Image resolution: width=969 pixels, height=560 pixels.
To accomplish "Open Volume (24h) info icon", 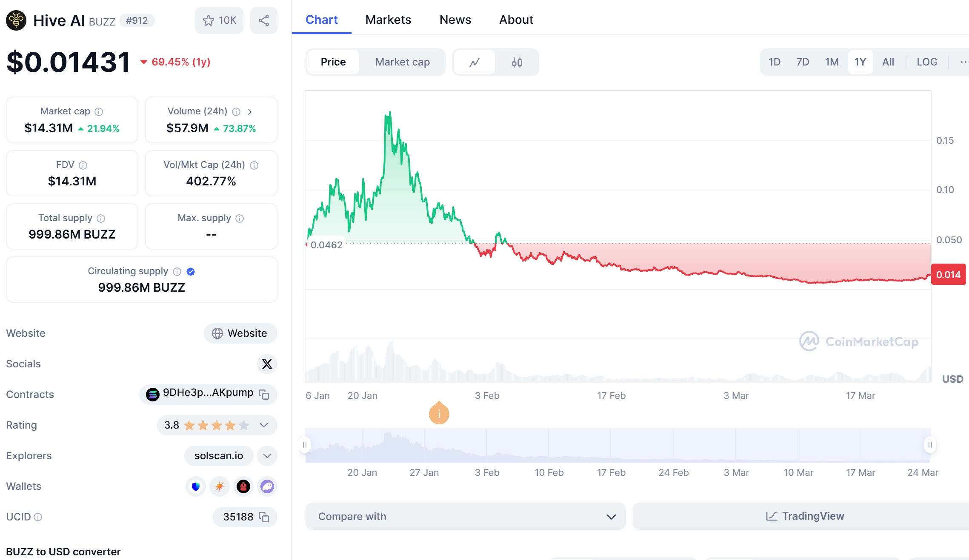I will (236, 112).
